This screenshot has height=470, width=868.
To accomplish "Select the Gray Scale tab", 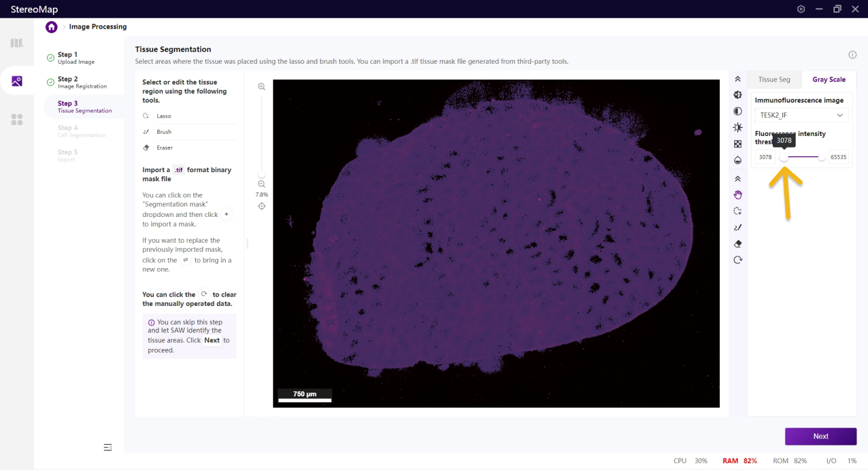I will coord(828,80).
